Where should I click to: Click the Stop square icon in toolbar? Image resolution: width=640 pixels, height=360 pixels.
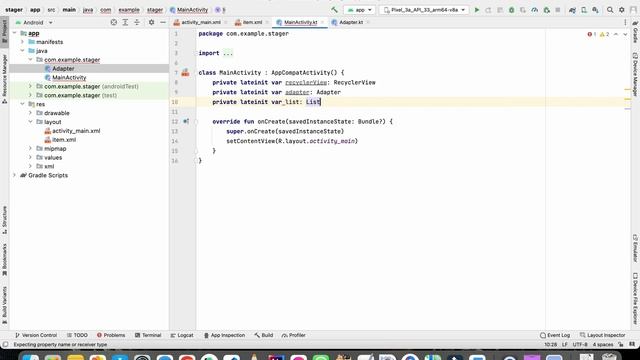pyautogui.click(x=558, y=10)
